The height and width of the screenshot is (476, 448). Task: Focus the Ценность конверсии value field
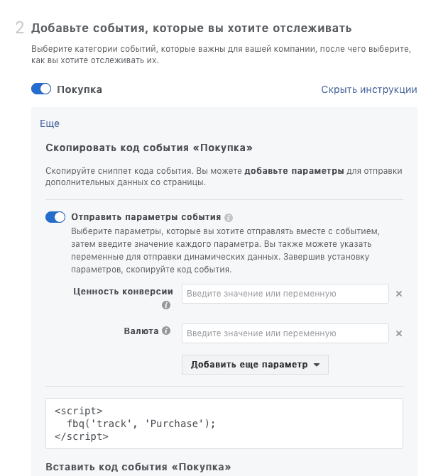pos(285,294)
